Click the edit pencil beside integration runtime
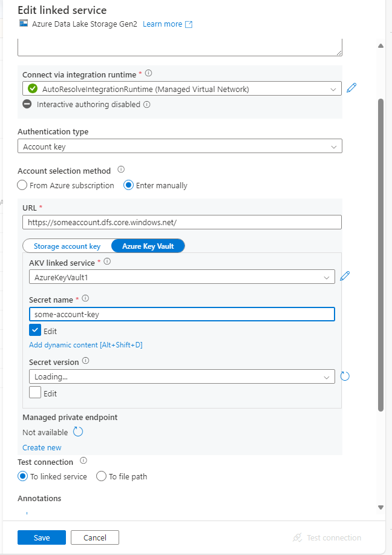This screenshot has width=392, height=555. tap(351, 88)
